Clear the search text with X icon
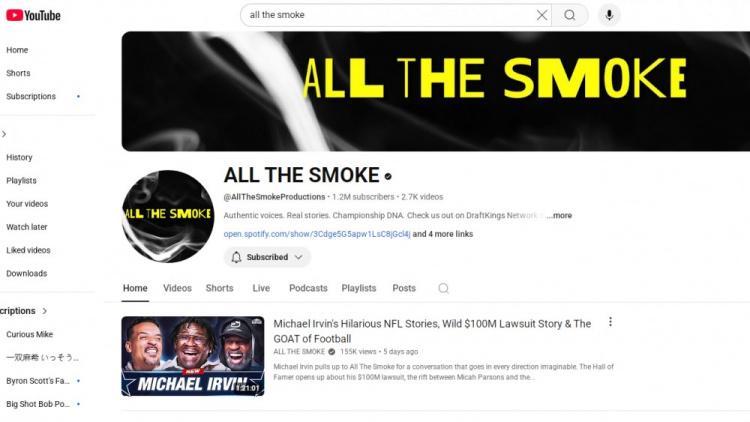Screen dimensions: 750x422 (x=541, y=15)
